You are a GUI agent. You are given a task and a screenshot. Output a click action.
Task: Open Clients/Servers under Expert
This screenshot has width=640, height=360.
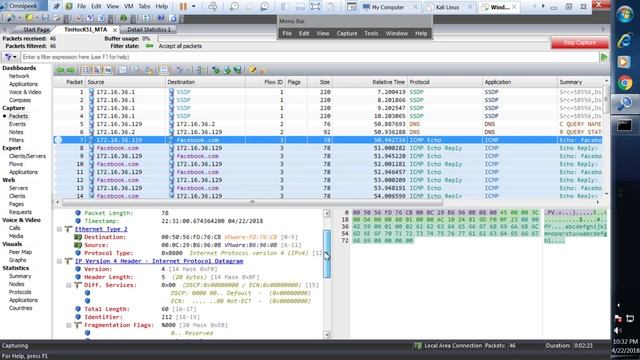click(27, 156)
